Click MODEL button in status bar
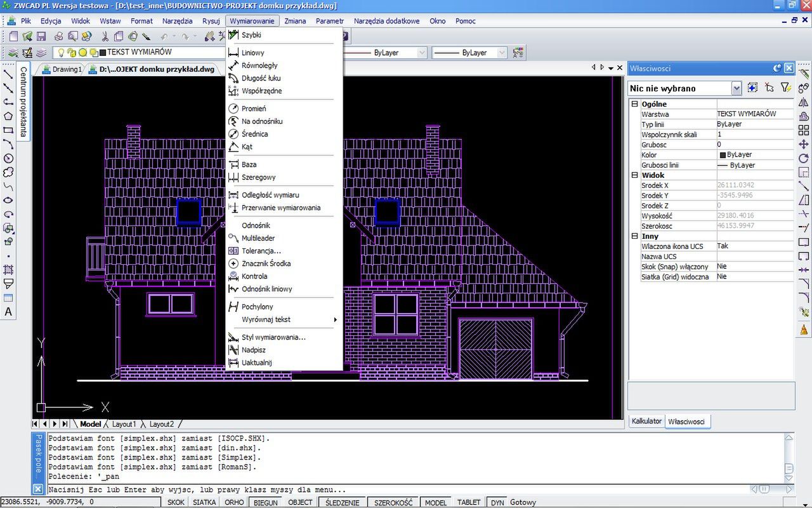The image size is (812, 508). [x=436, y=502]
